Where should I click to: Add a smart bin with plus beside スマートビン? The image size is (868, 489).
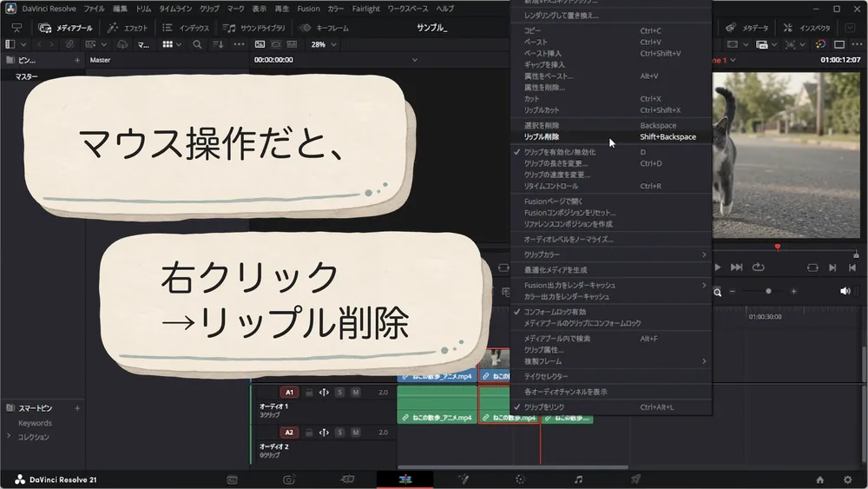point(77,408)
